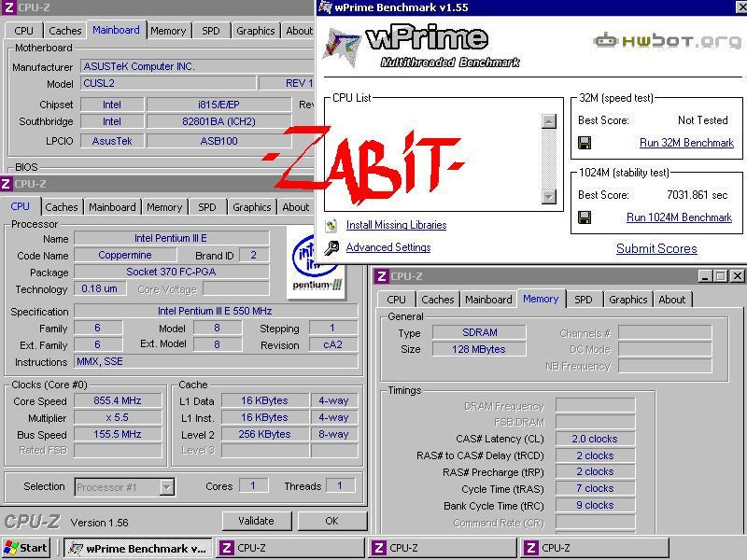The height and width of the screenshot is (560, 747).
Task: Switch to wPrime Benchmark in the taskbar
Action: point(138,548)
